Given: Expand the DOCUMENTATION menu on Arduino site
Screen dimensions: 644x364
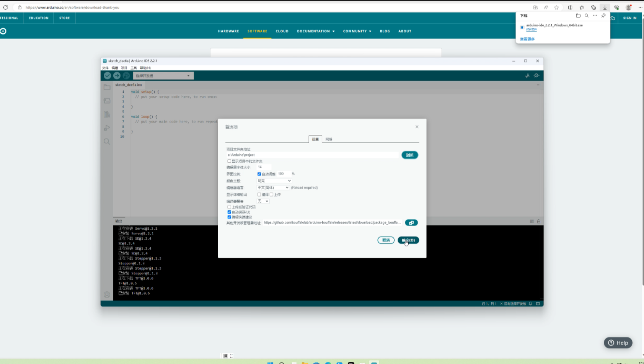Looking at the screenshot, I should [x=316, y=31].
